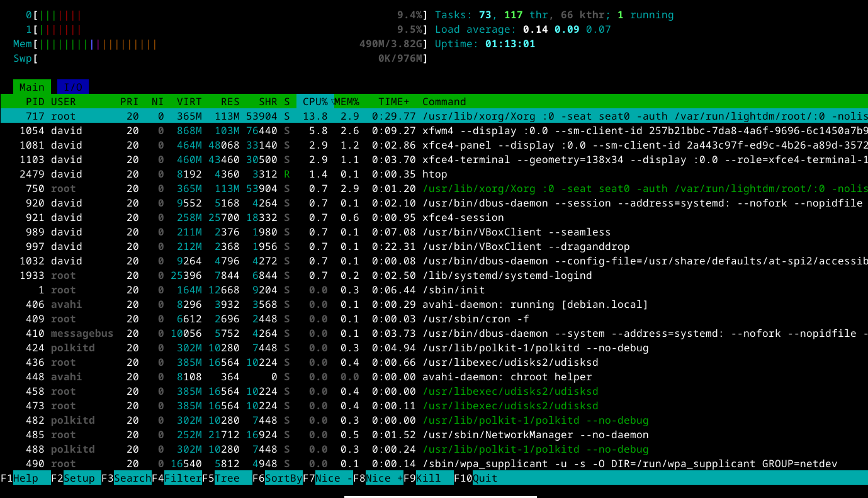Switch to the I/O tab

point(73,87)
